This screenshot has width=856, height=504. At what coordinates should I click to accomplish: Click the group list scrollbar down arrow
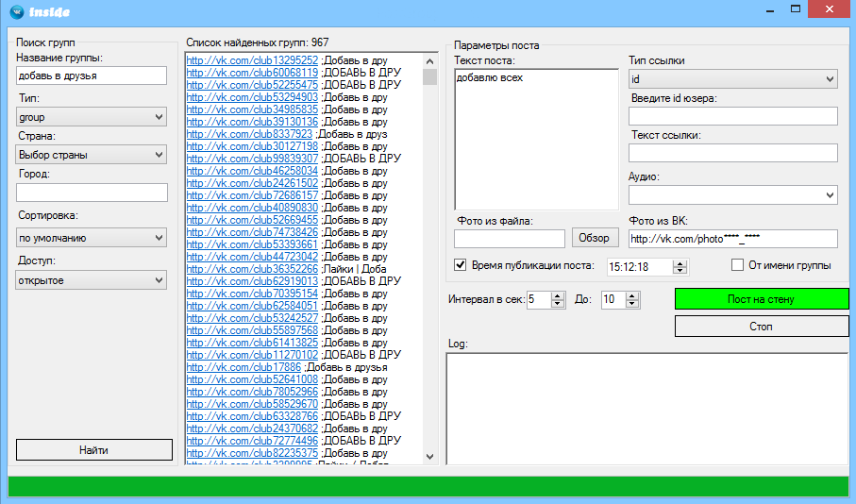429,457
